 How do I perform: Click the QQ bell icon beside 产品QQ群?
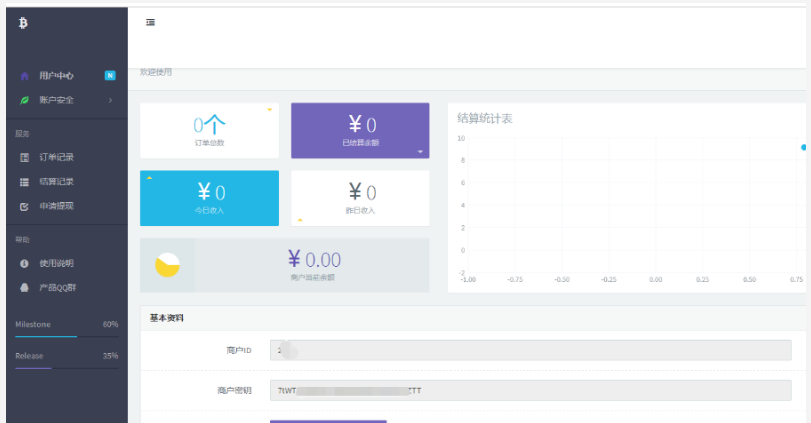click(x=24, y=288)
